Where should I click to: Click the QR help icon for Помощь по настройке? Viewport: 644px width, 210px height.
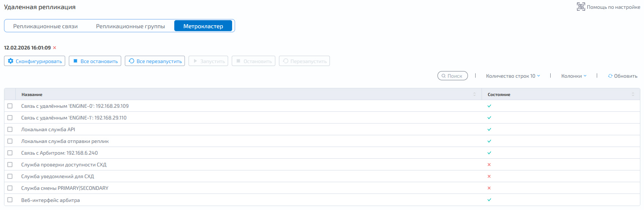tap(581, 7)
